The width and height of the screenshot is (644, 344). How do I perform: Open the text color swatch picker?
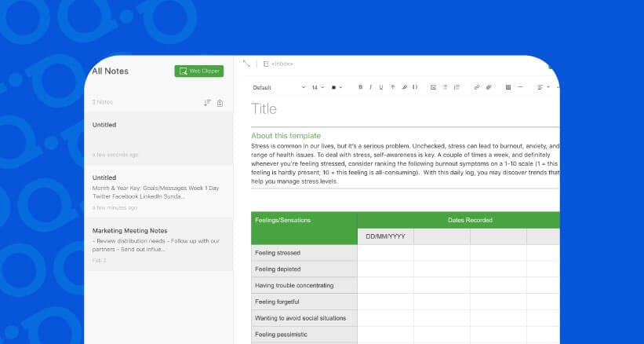337,87
